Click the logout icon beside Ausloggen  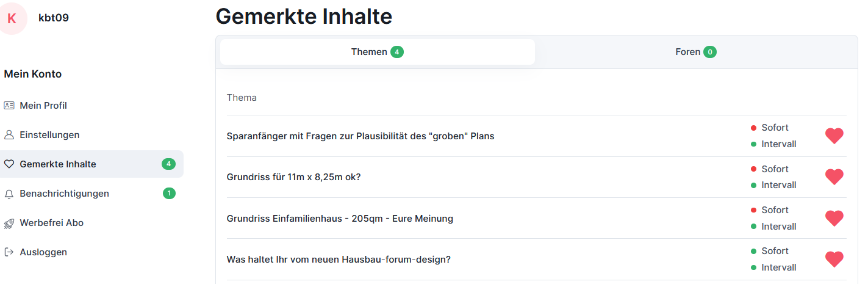[9, 252]
